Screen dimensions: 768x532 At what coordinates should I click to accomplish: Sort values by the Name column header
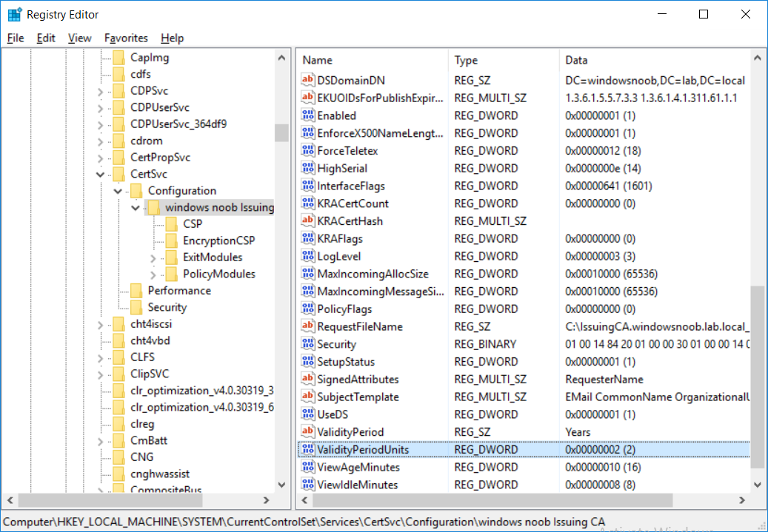point(373,60)
